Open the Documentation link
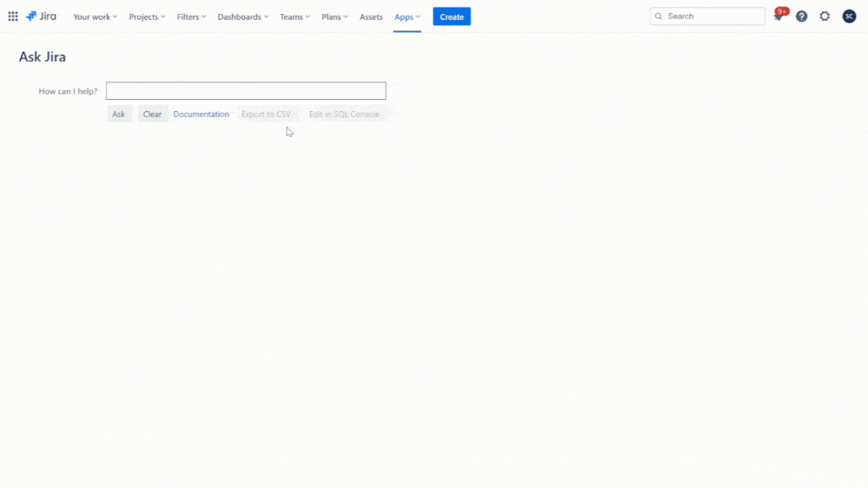 pos(201,114)
